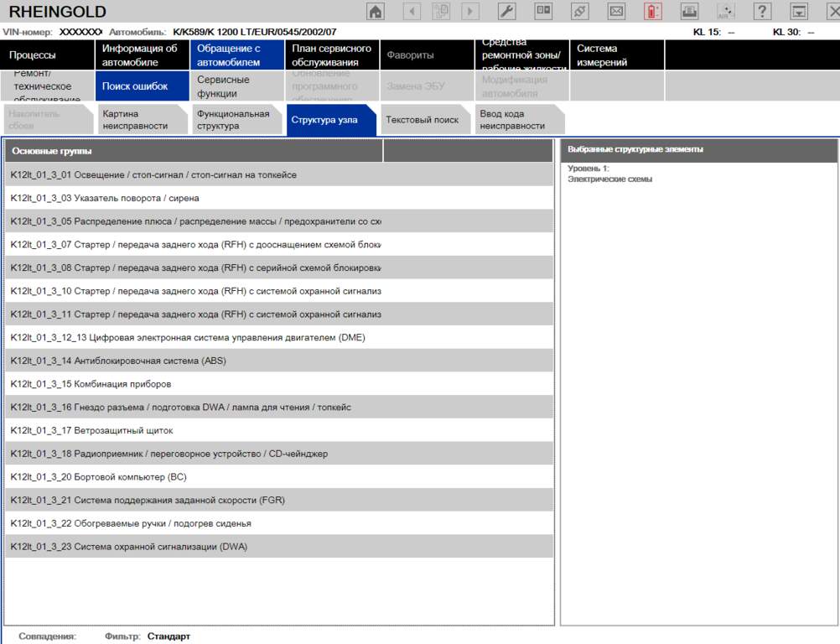Open План сервисного обслуживания tab
This screenshot has height=644, width=840.
click(x=332, y=55)
